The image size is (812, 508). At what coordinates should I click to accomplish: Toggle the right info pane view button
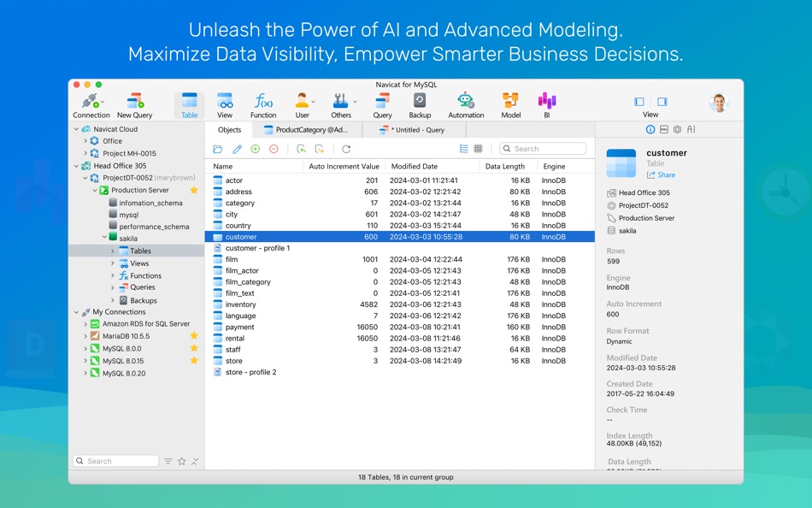(x=662, y=102)
